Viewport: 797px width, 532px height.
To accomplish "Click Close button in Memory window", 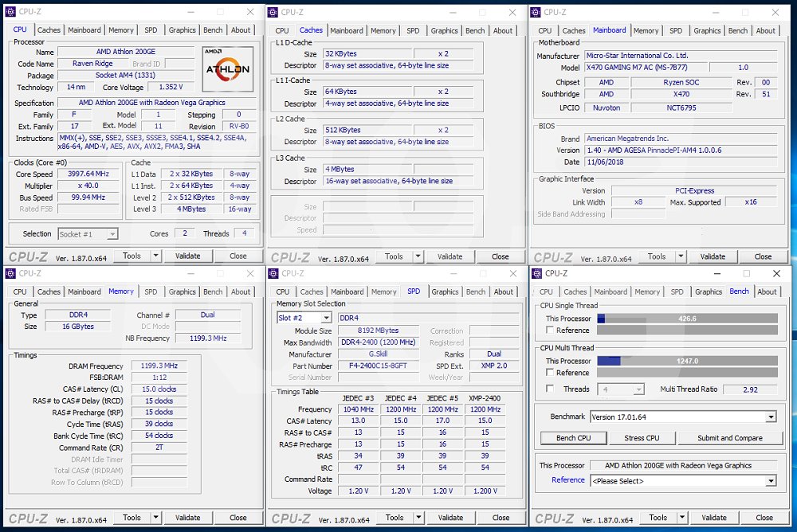I will [238, 518].
